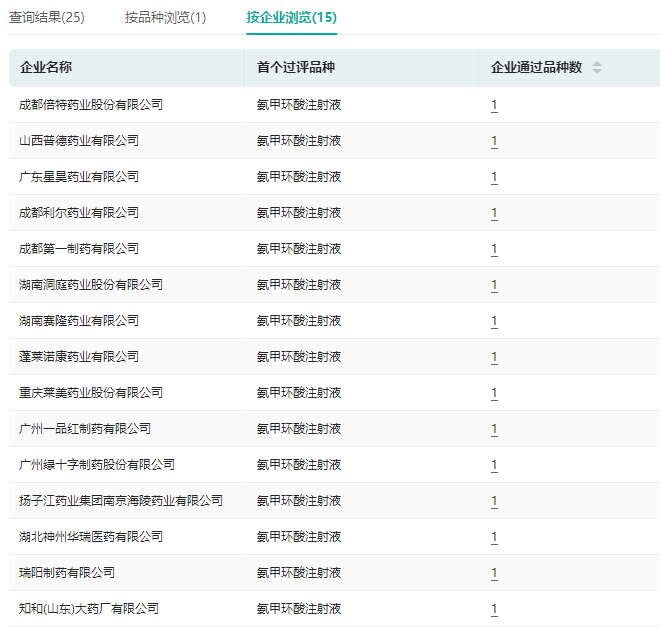Sort by 企业通过品种数 arrow icon
The width and height of the screenshot is (660, 627).
tap(597, 68)
